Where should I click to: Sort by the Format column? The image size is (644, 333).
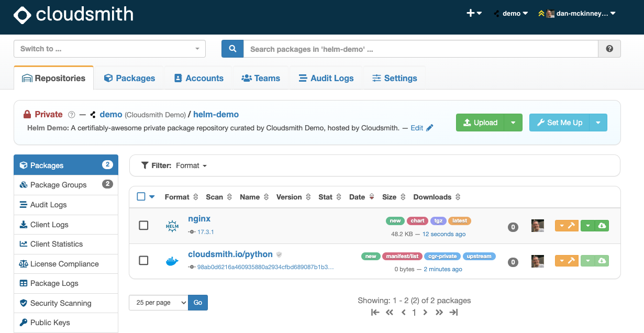tap(181, 197)
